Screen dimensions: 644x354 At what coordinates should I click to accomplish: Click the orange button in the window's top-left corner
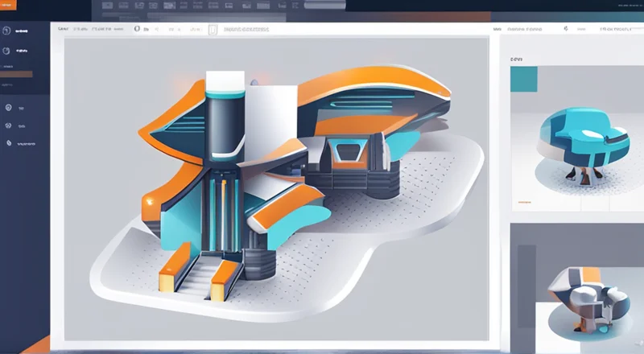11,4
